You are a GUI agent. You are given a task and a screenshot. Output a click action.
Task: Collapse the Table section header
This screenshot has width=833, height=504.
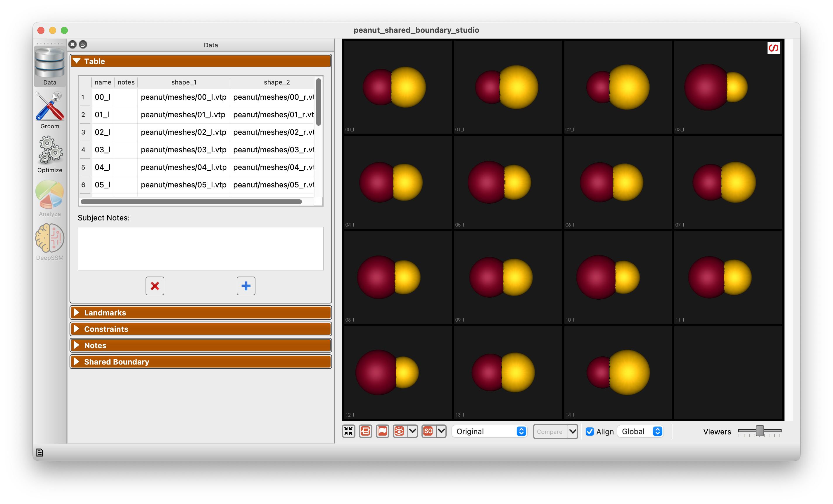tap(201, 61)
